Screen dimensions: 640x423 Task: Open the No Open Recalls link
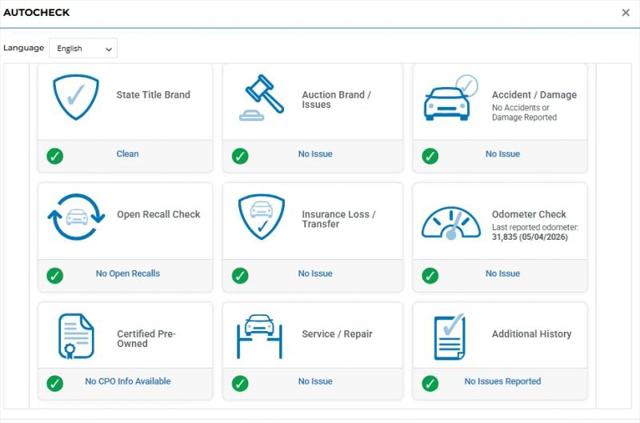(128, 274)
